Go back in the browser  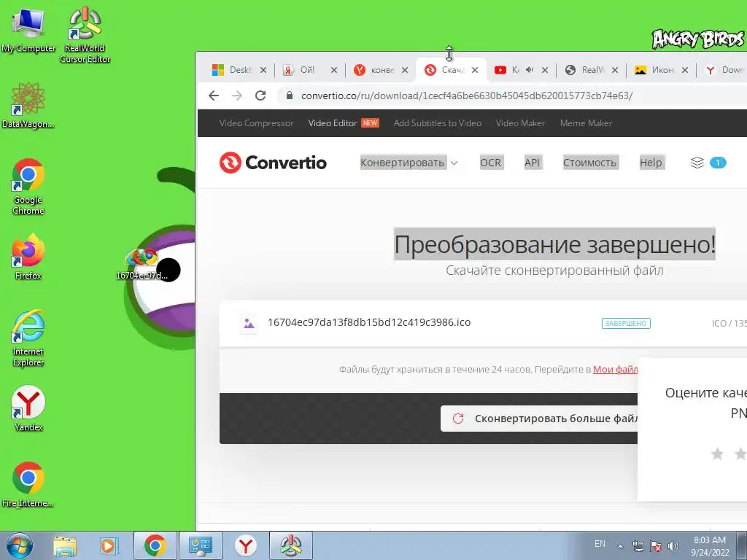coord(214,96)
